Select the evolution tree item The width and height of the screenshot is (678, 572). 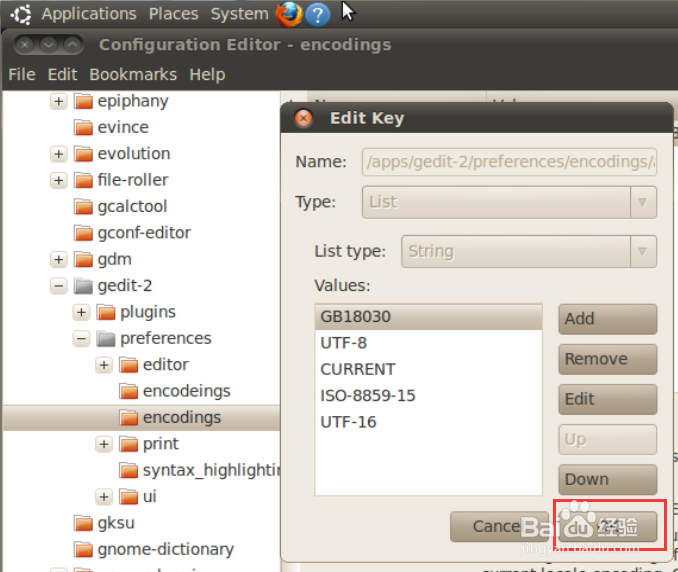coord(134,154)
